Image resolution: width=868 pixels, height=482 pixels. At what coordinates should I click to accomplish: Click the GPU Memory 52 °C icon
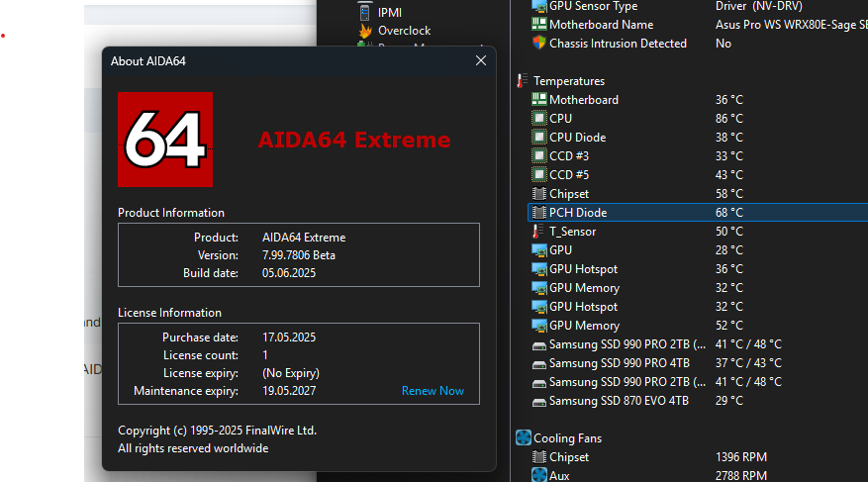pyautogui.click(x=538, y=326)
